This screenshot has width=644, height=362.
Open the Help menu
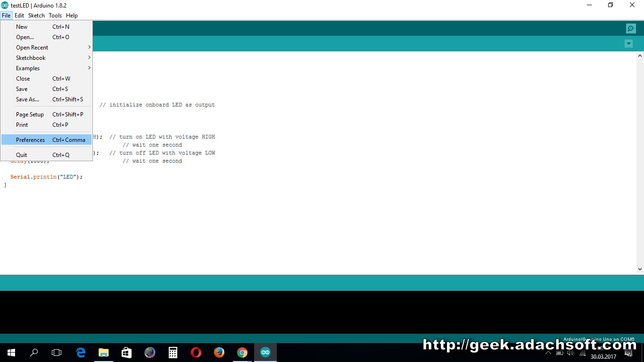coord(72,16)
